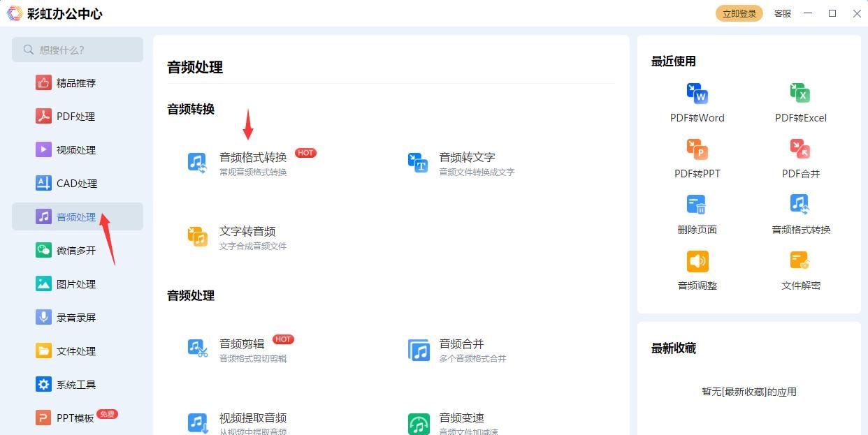Switch to 精品推荐 sidebar tab

click(78, 83)
